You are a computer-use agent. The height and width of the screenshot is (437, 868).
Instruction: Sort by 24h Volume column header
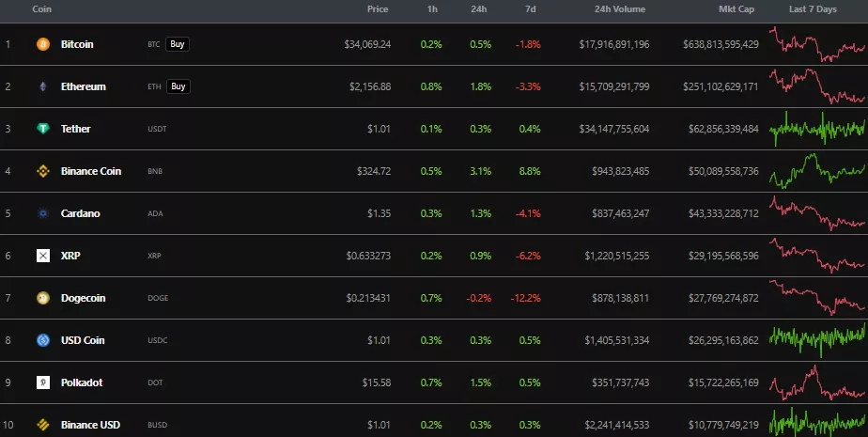click(620, 8)
